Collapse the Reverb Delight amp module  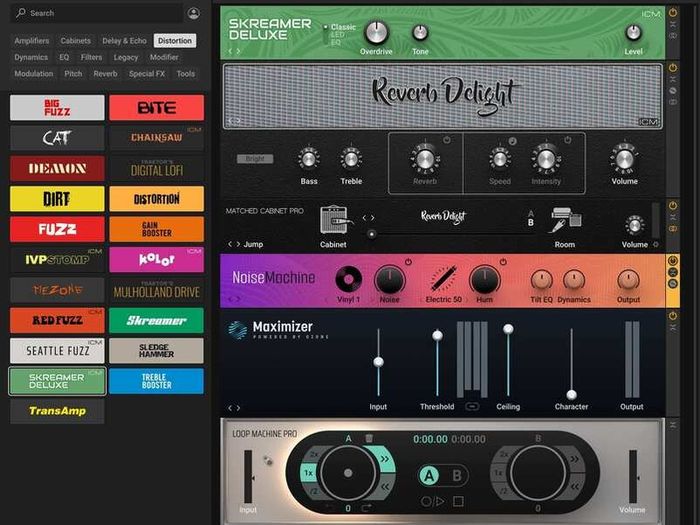(673, 79)
